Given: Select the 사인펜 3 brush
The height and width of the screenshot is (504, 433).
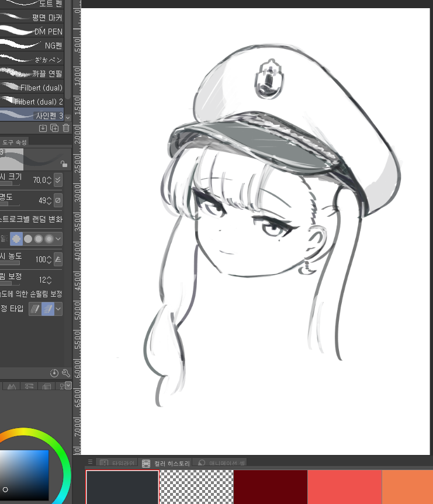Looking at the screenshot, I should tap(32, 115).
